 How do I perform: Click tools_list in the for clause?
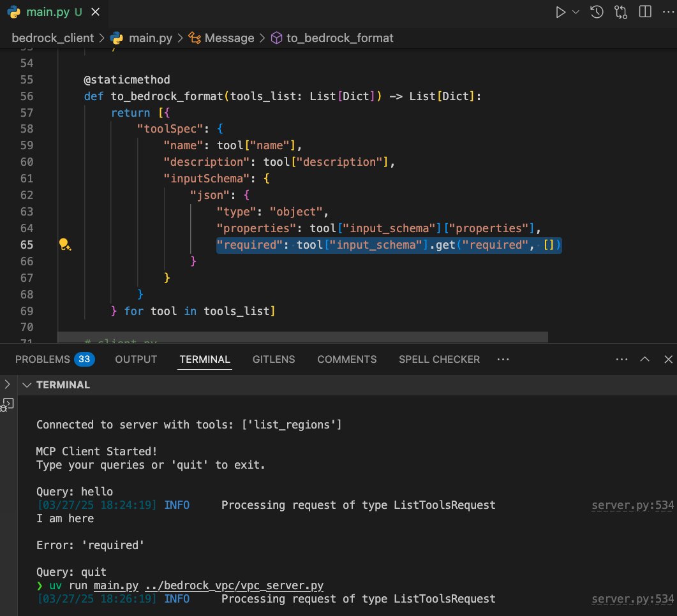tap(237, 311)
